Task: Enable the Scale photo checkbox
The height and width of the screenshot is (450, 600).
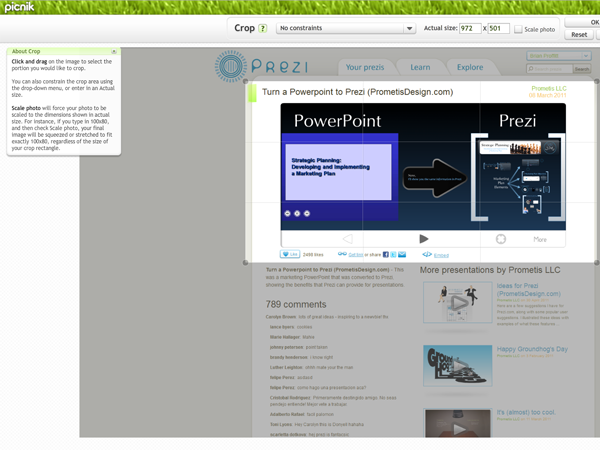Action: coord(518,29)
